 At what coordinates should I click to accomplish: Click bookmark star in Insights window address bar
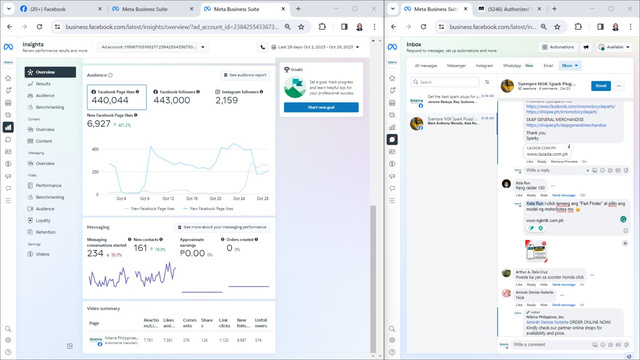tap(301, 27)
